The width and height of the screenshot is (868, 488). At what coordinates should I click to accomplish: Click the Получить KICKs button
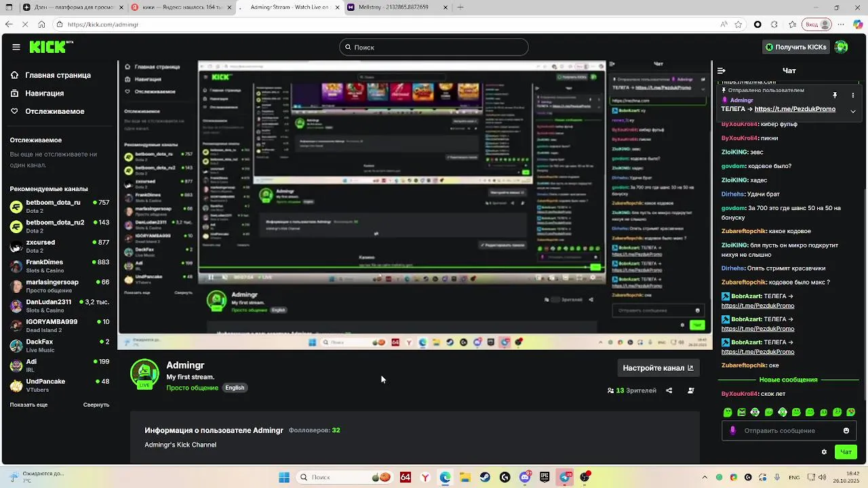(796, 47)
